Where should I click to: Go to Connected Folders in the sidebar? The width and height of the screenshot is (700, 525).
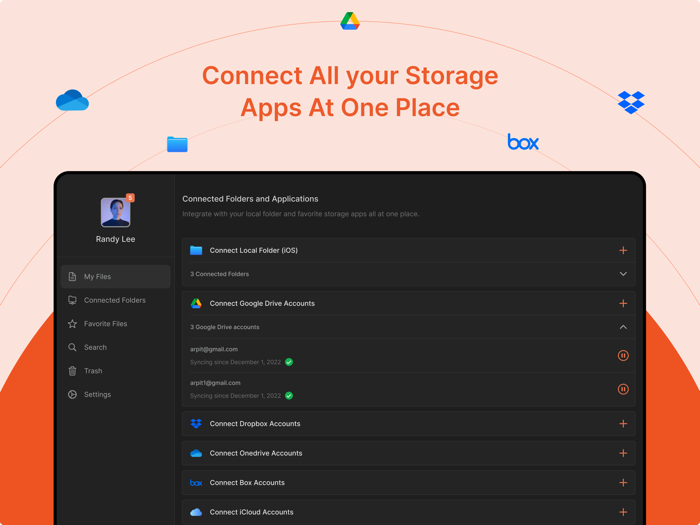pyautogui.click(x=116, y=300)
